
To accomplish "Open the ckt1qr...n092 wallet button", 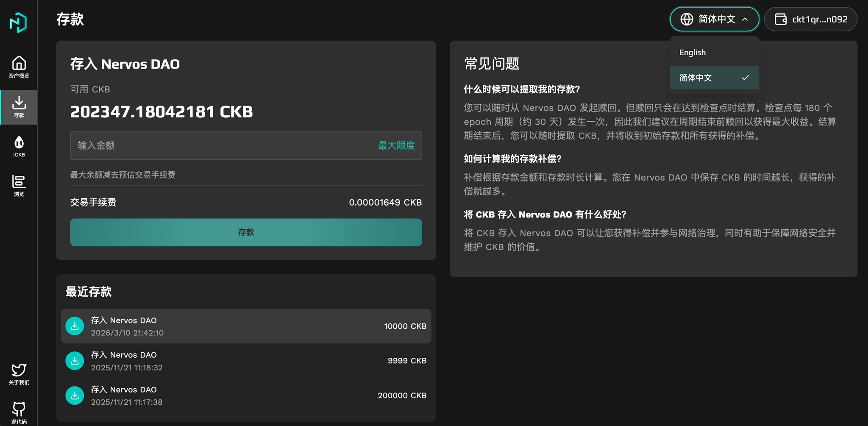I will [x=810, y=19].
